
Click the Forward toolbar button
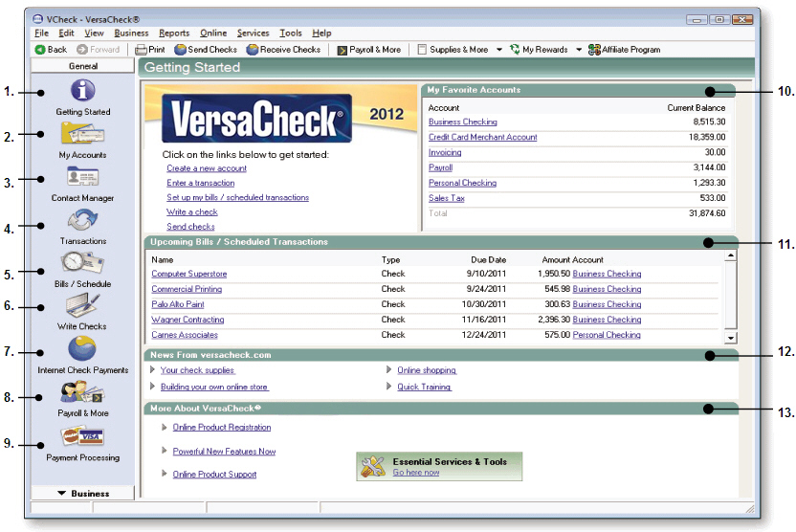99,49
